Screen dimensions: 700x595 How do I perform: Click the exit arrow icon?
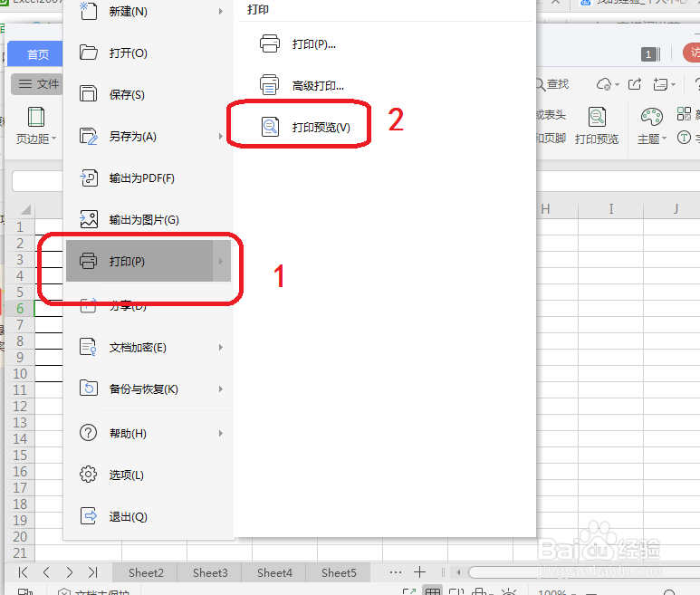[89, 516]
